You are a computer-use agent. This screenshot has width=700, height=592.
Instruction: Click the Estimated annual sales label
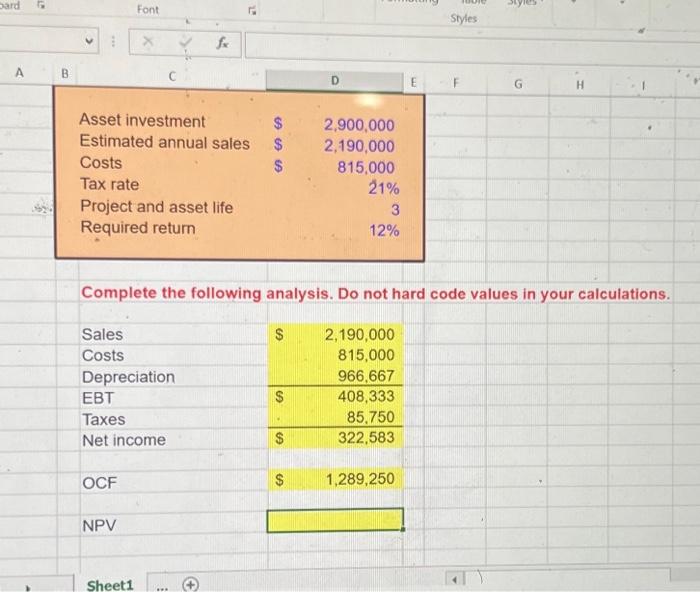point(164,142)
